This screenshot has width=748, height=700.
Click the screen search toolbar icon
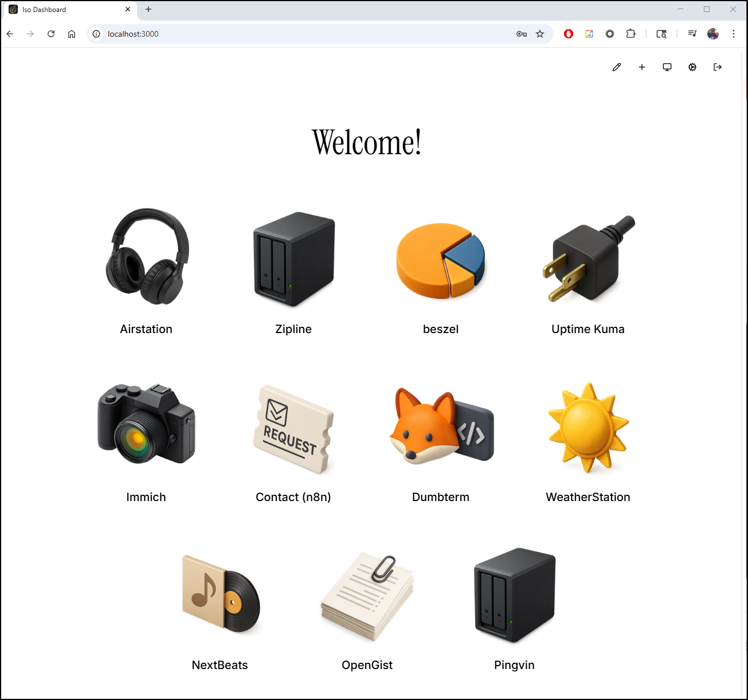(661, 34)
